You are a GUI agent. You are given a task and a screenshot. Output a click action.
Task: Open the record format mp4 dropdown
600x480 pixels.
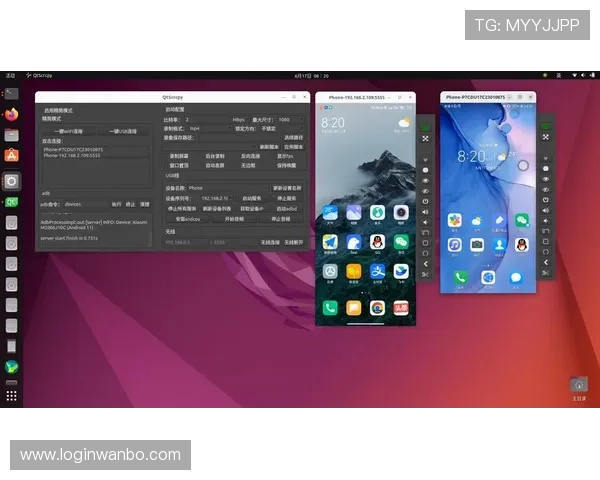210,129
